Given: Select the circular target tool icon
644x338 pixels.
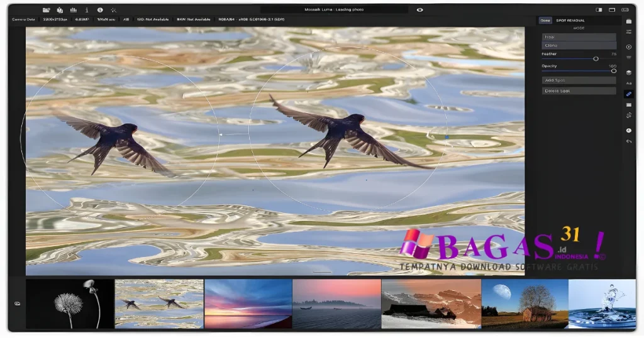Looking at the screenshot, I should (x=629, y=47).
